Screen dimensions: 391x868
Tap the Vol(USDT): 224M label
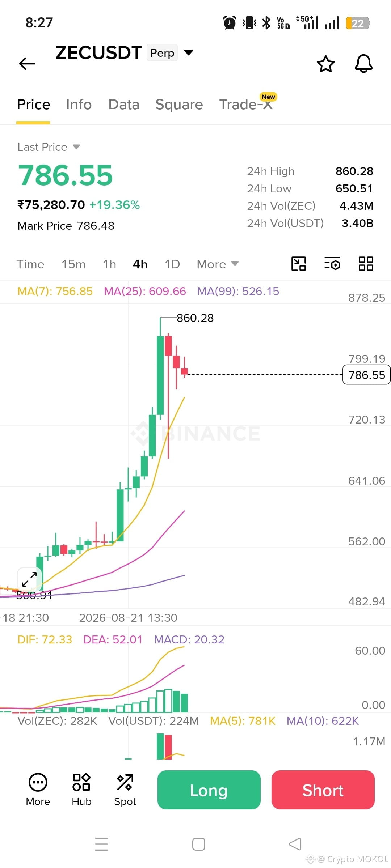154,721
